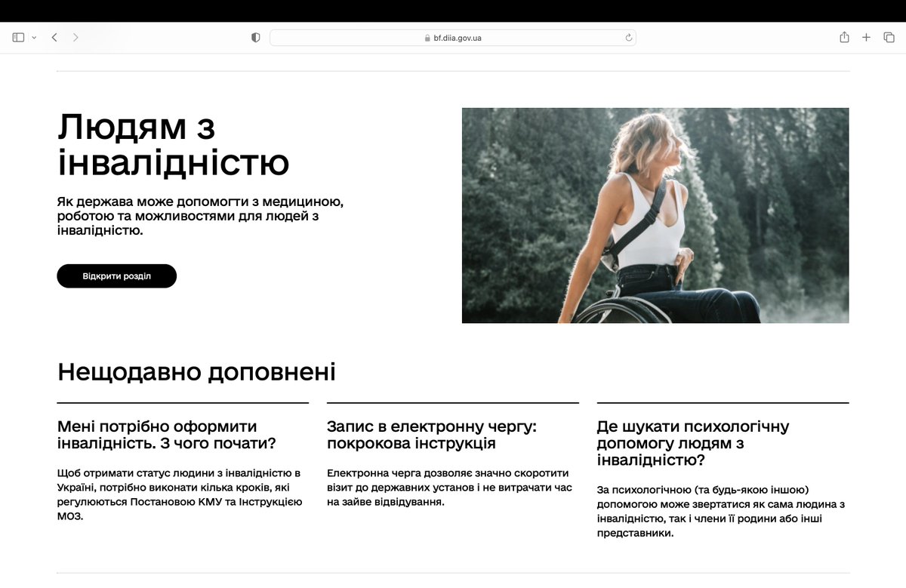
Task: Open the Privacy Report shield icon
Action: [x=255, y=36]
